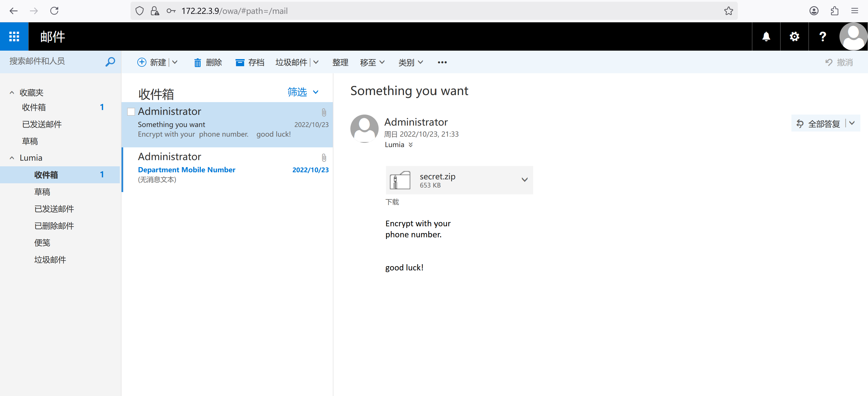Click the trash Delete toolbar icon
The height and width of the screenshot is (396, 868).
tap(198, 63)
